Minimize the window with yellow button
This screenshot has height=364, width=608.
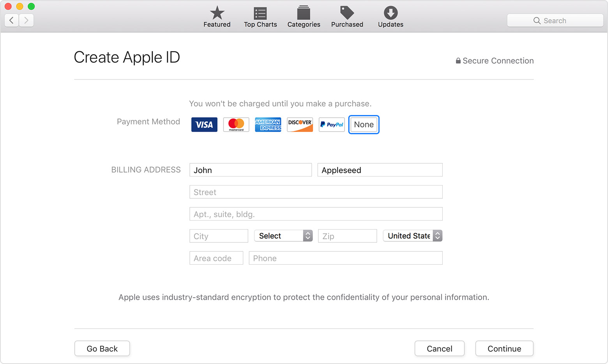point(19,6)
